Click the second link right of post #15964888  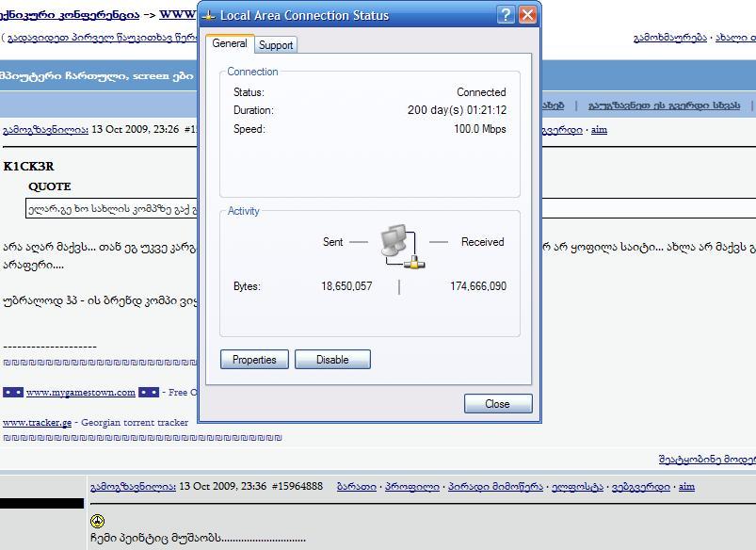412,486
